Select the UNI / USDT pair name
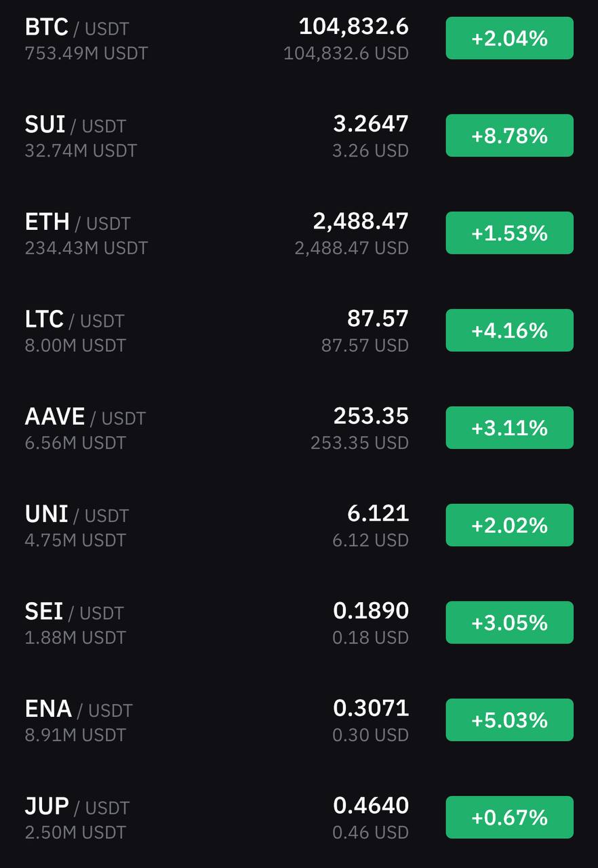 (x=77, y=515)
